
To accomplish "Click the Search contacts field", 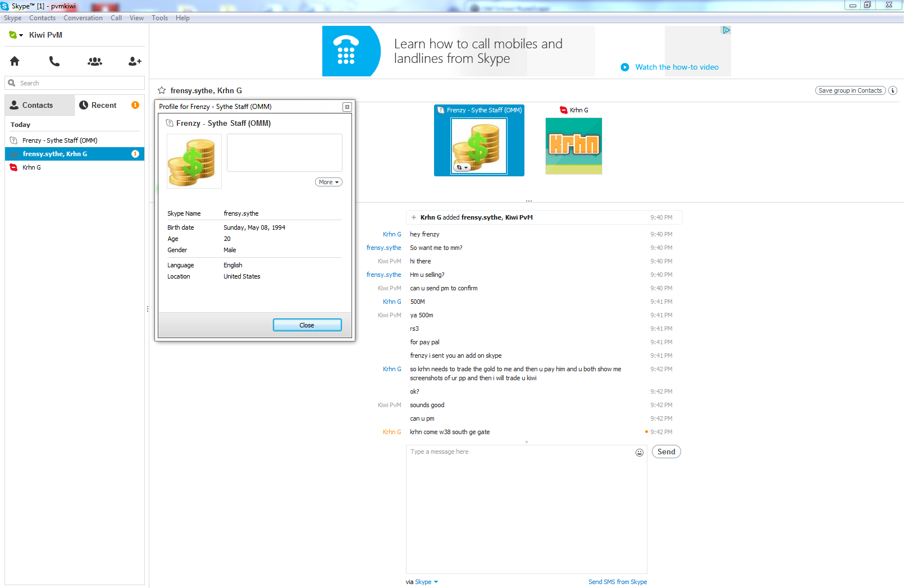I will click(75, 83).
